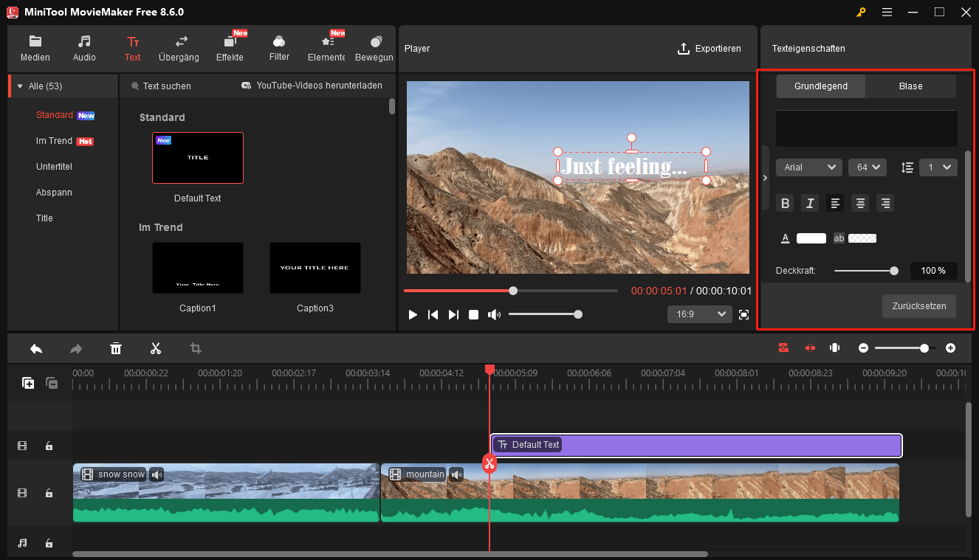This screenshot has width=979, height=560.
Task: Select the Caption3 text template
Action: point(315,267)
